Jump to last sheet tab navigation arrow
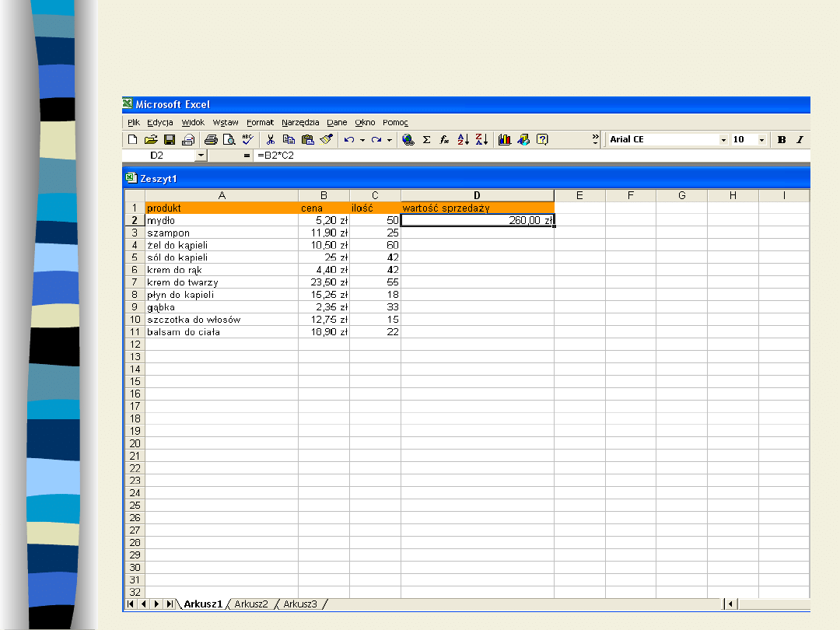840x630 pixels. point(170,604)
